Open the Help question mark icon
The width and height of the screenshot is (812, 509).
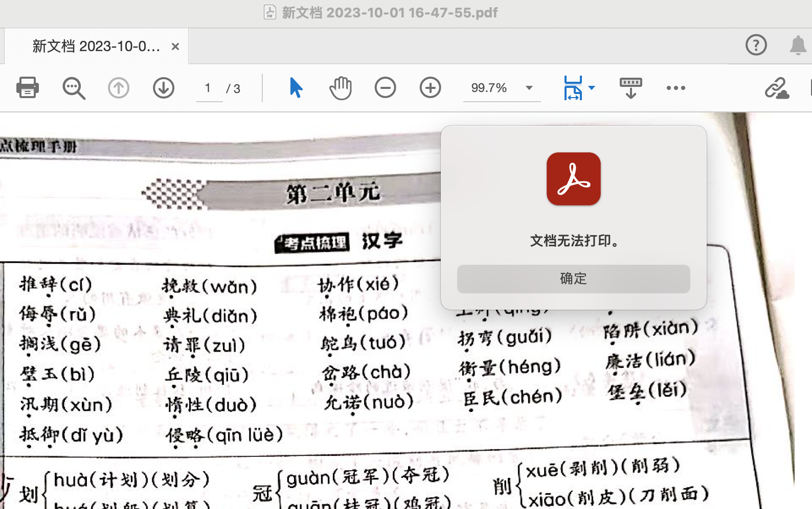[x=756, y=45]
